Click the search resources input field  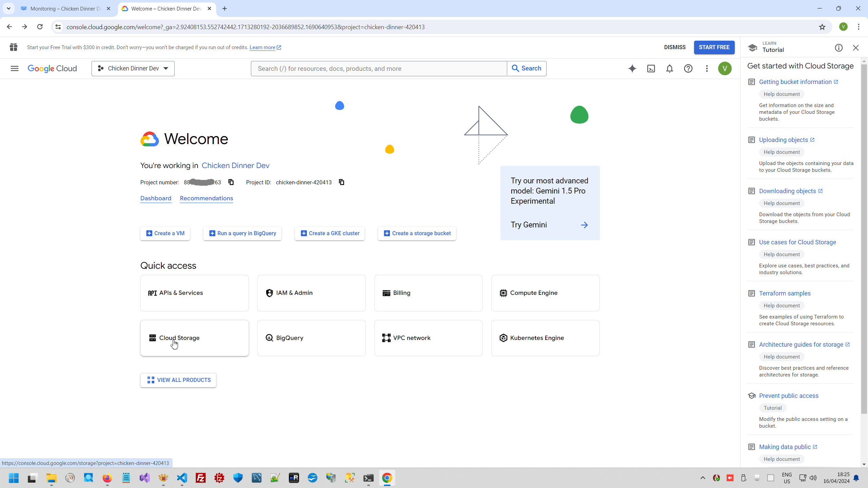(379, 68)
